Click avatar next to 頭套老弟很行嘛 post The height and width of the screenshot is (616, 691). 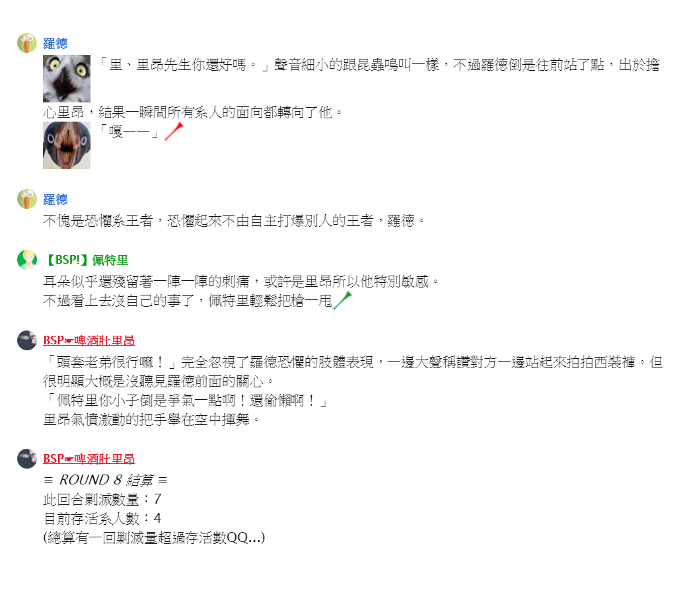click(27, 340)
